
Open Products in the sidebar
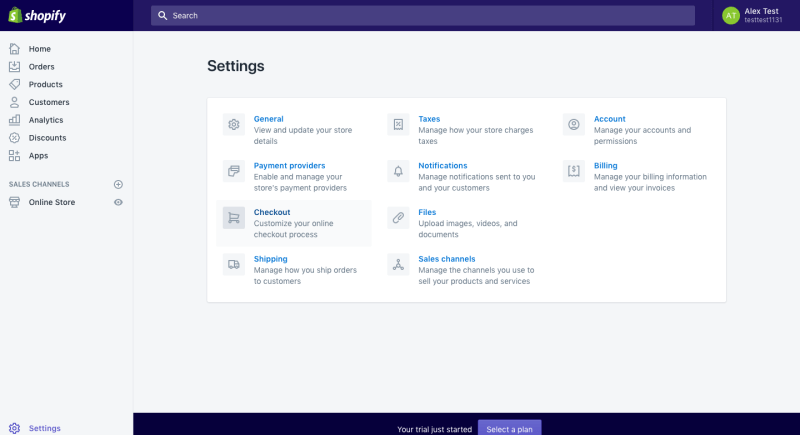(x=45, y=85)
